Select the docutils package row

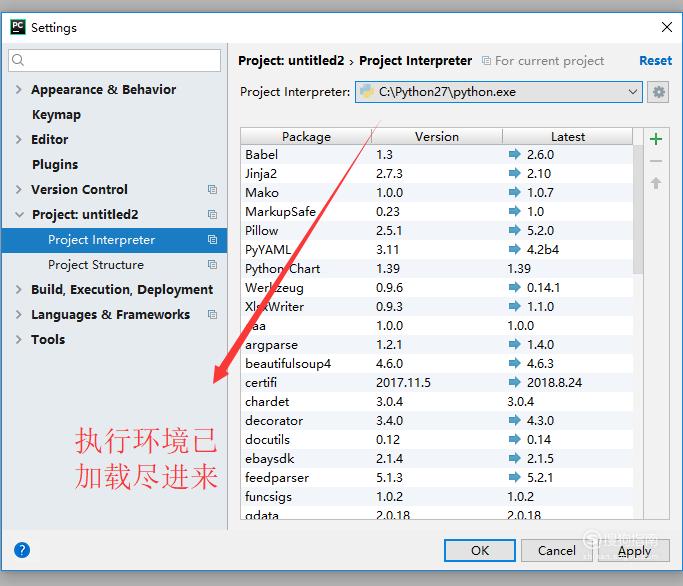point(437,439)
